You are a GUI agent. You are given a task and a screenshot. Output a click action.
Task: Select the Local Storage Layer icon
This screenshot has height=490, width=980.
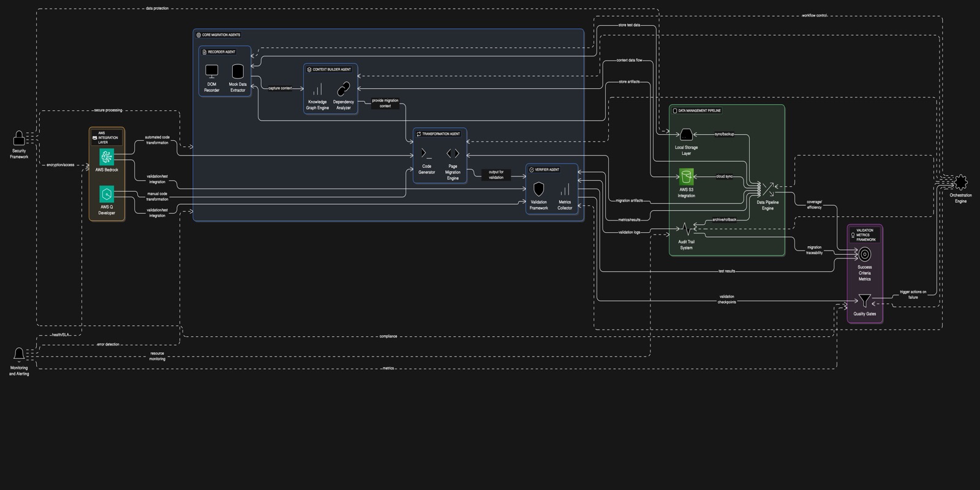coord(686,134)
